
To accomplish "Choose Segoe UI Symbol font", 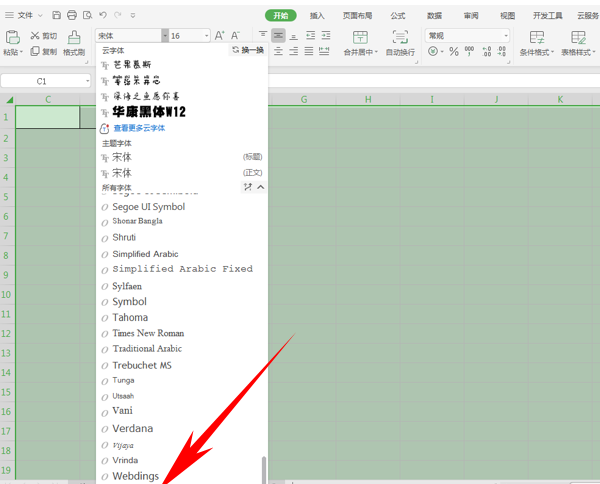I will 148,207.
